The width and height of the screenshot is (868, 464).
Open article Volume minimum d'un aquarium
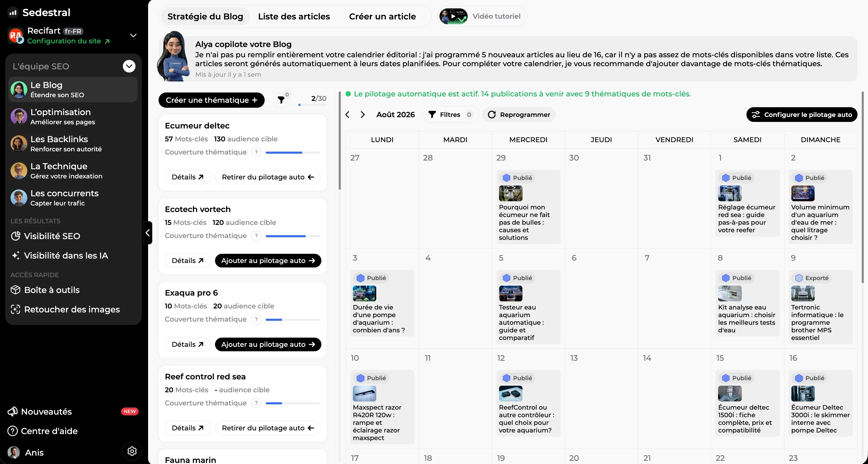click(x=820, y=207)
